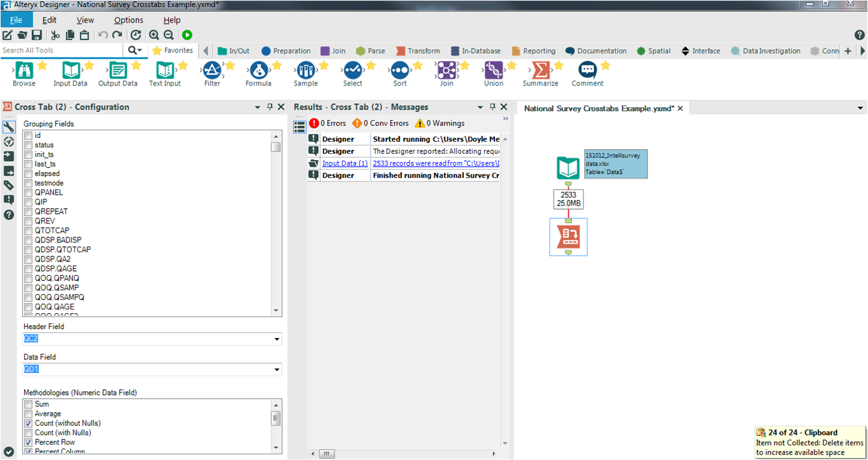Open the workflow tabs list dropdown
Image resolution: width=868 pixels, height=460 pixels.
tap(860, 108)
